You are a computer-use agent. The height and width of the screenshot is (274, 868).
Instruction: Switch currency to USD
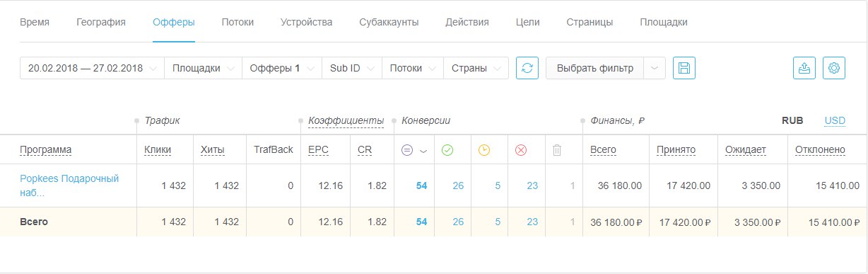835,121
